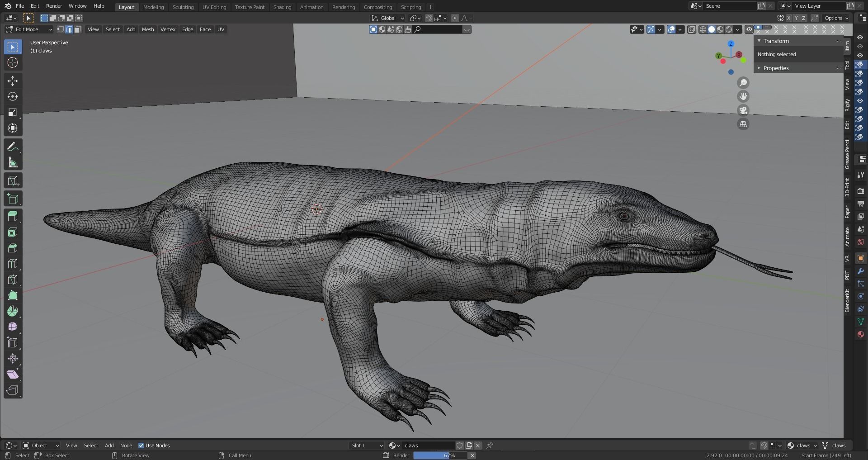
Task: Select the Box Select tool
Action: tap(13, 47)
